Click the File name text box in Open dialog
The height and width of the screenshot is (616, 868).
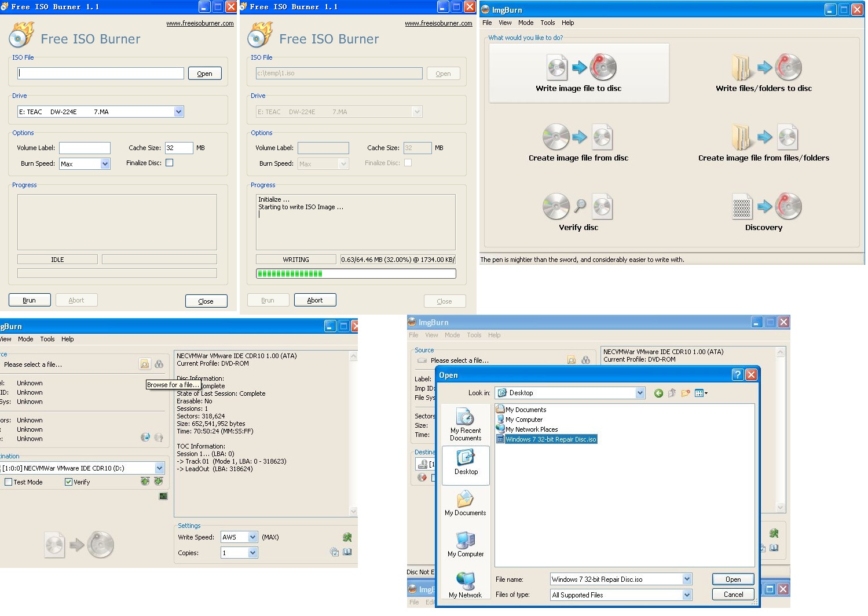point(617,579)
